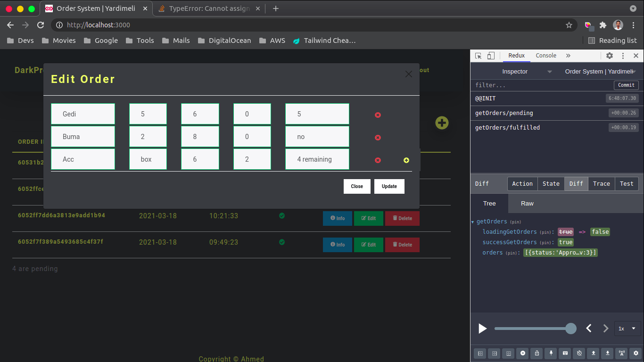The image size is (644, 362).
Task: Open a new browser tab
Action: [x=276, y=8]
